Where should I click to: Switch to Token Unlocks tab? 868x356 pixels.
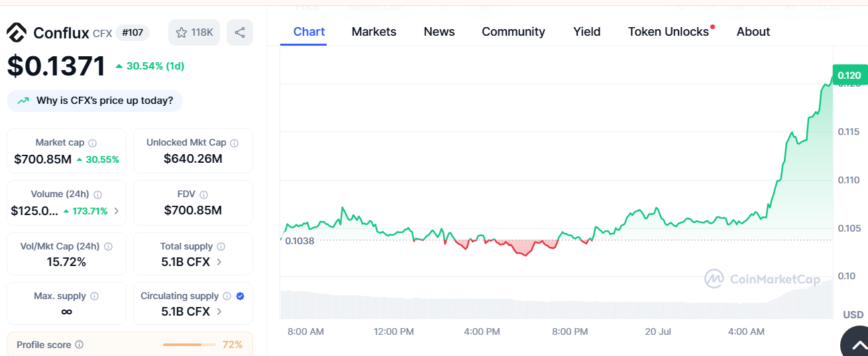[669, 32]
